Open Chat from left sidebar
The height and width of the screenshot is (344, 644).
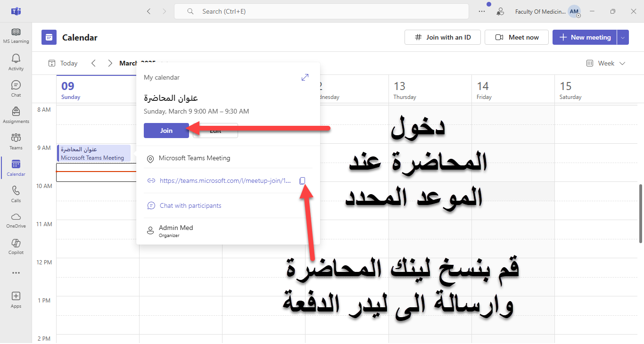point(16,88)
